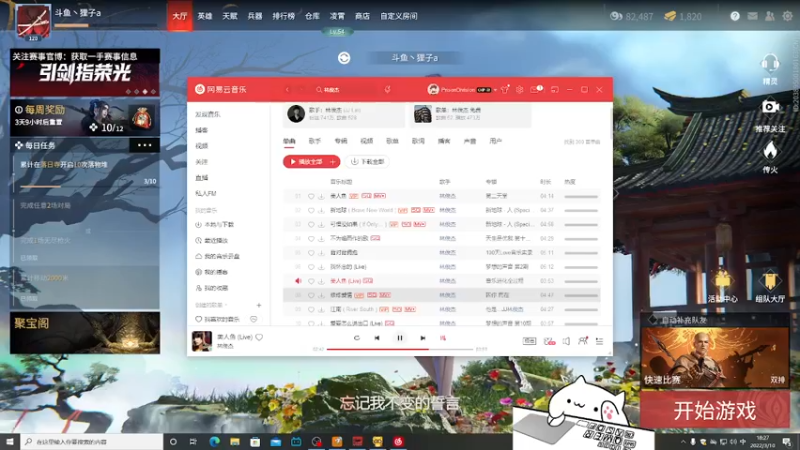Like the song 不为谁而作的歌

311,238
